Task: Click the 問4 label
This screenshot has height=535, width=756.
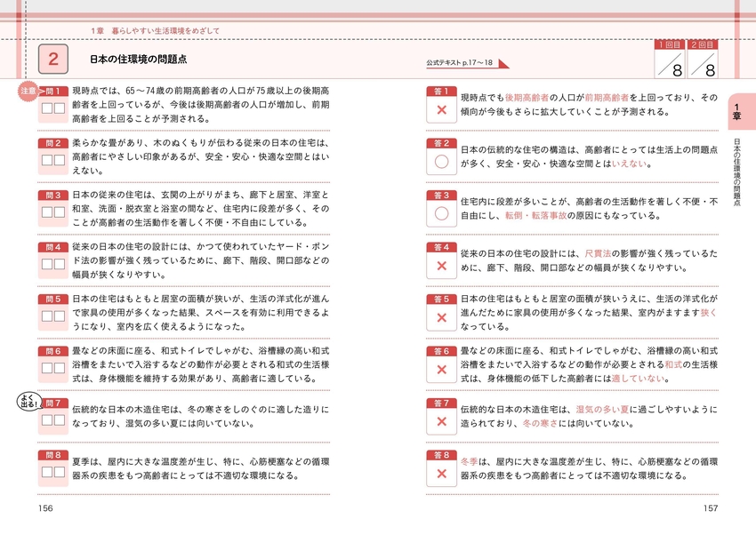Action: (53, 247)
